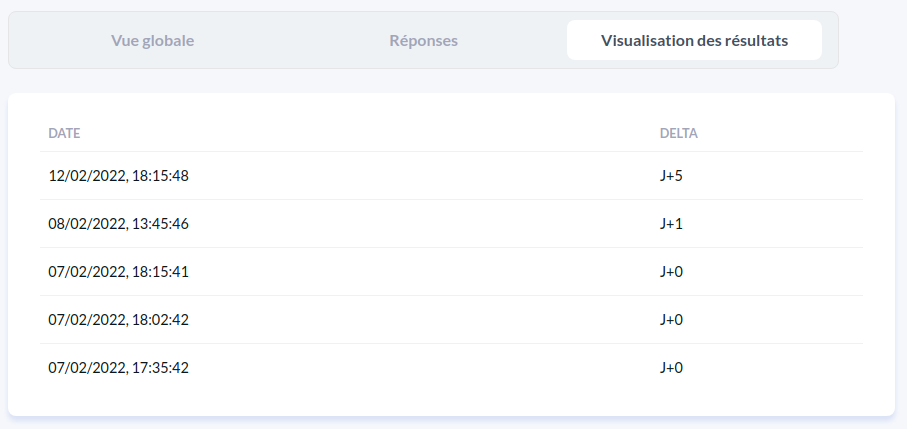Viewport: 907px width, 429px height.
Task: Click J+0 delta in the 17:35:42 row
Action: click(671, 368)
